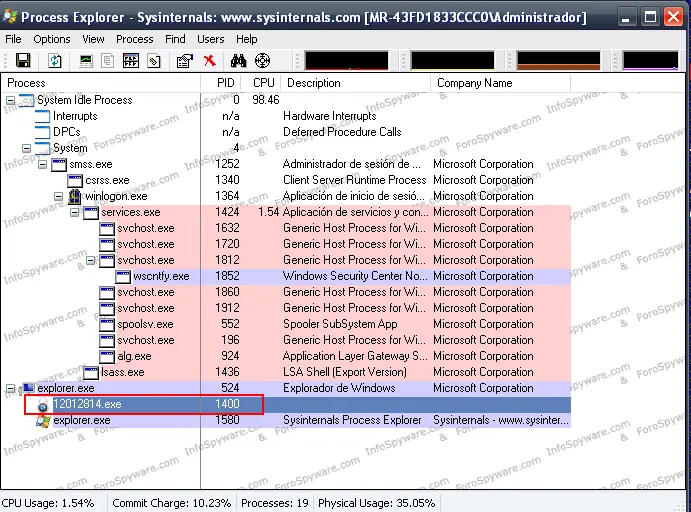Viewport: 691px width, 512px height.
Task: Click the lsass.exe process icon
Action: pos(91,372)
